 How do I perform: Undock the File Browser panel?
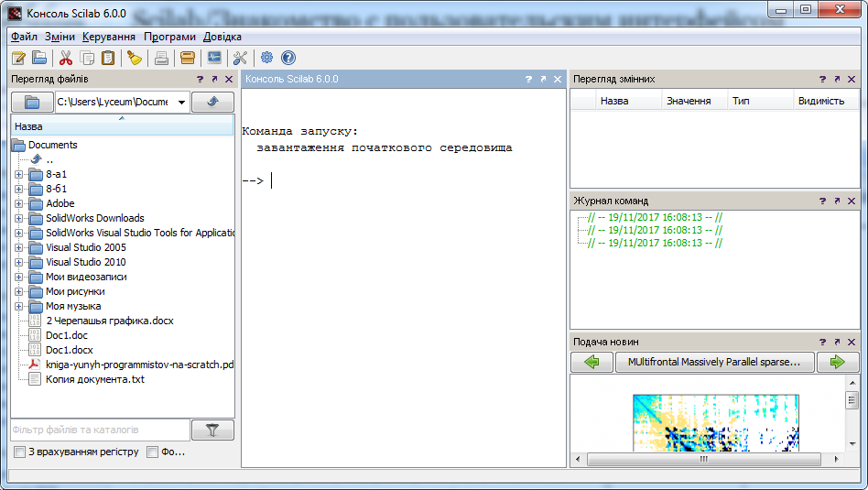click(214, 79)
